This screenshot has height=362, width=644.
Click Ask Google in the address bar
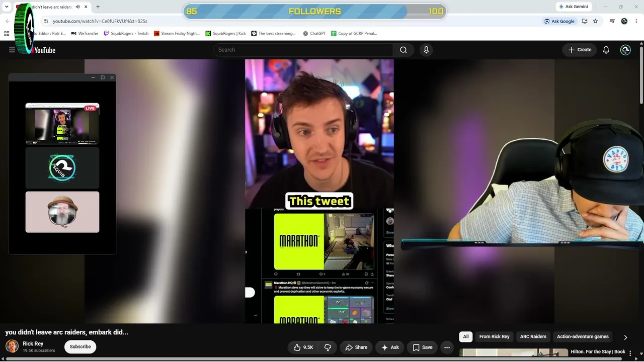point(559,21)
